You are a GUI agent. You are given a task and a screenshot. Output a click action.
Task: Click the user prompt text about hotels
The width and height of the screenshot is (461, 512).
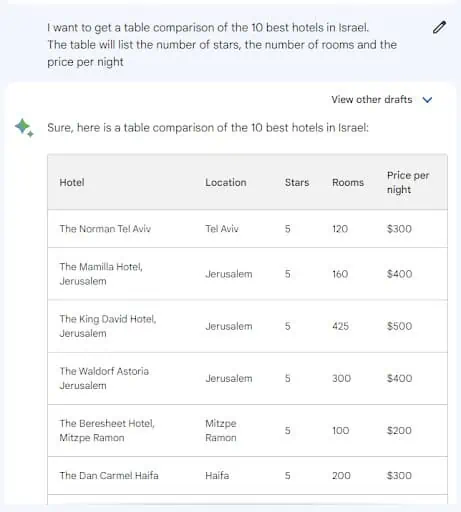pyautogui.click(x=222, y=45)
